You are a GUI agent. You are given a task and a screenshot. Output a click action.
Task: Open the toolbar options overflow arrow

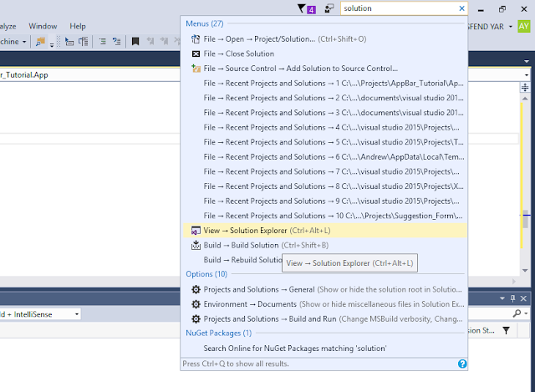tap(52, 44)
